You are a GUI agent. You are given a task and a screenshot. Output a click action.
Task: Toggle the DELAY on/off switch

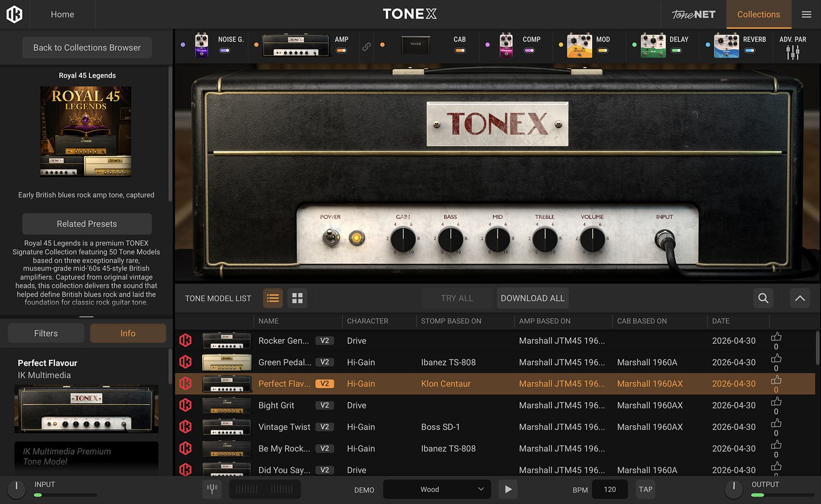click(x=676, y=50)
